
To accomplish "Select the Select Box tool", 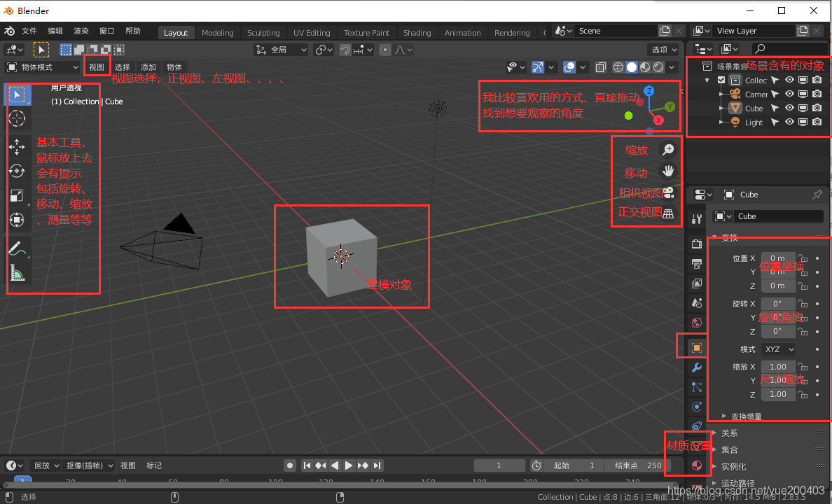I will 17,95.
